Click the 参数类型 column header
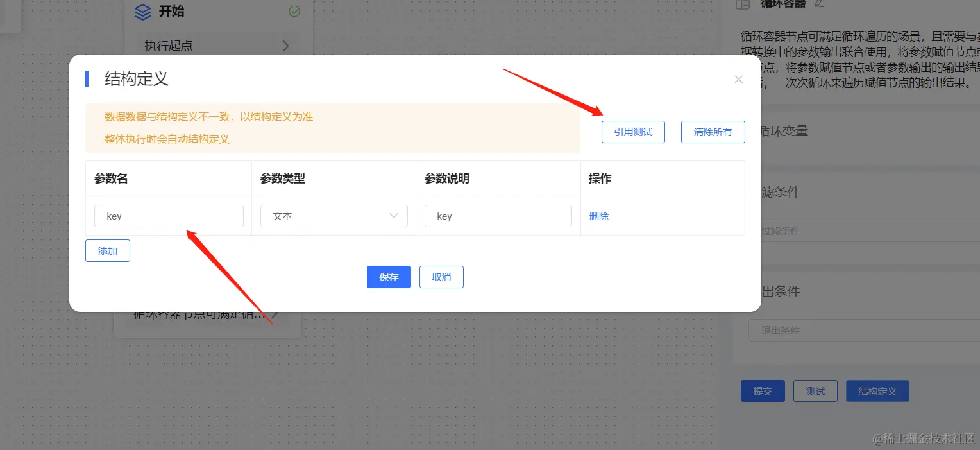 pyautogui.click(x=283, y=178)
